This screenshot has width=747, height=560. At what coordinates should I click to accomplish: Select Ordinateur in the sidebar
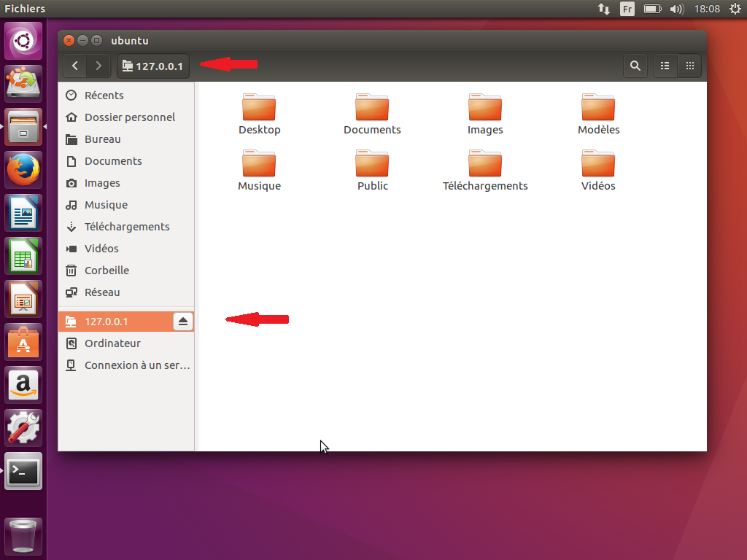(x=112, y=343)
